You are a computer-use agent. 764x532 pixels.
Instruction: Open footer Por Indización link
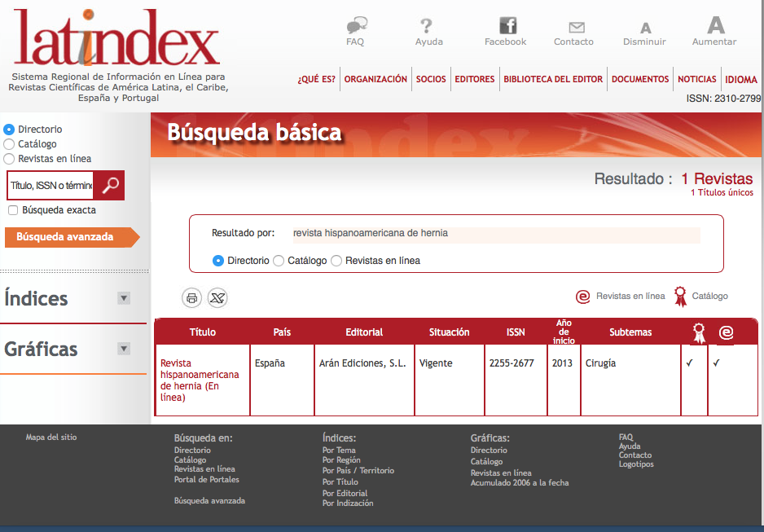click(348, 503)
